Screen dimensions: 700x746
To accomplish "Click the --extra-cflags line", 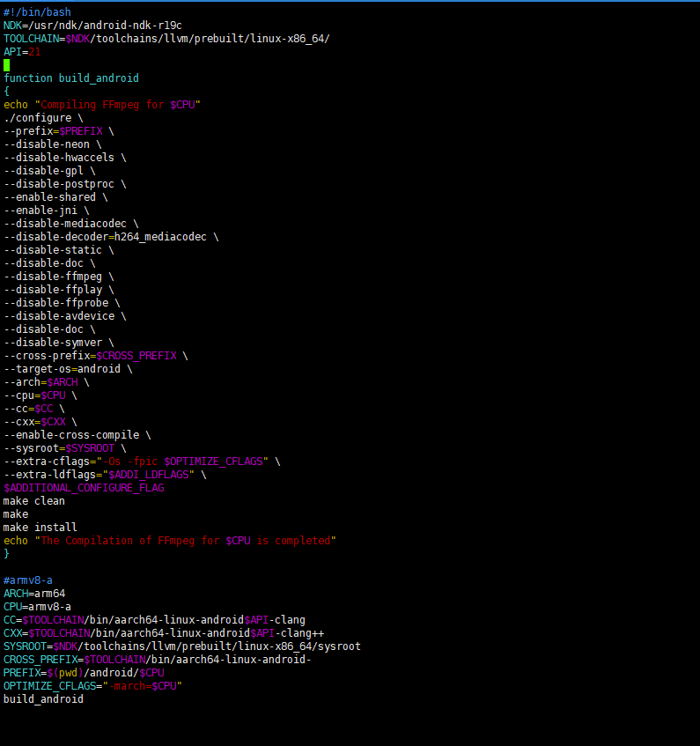I will pyautogui.click(x=142, y=462).
